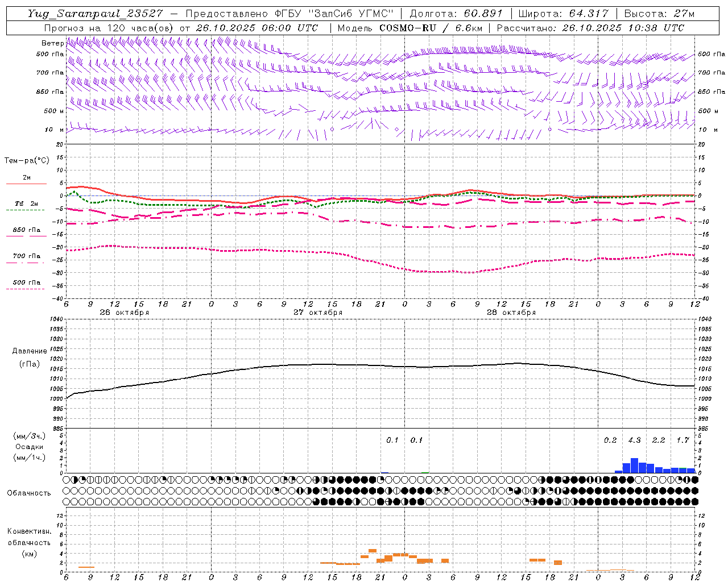This screenshot has width=728, height=582.
Task: Click the Осадки precipitation label
Action: coord(29,447)
